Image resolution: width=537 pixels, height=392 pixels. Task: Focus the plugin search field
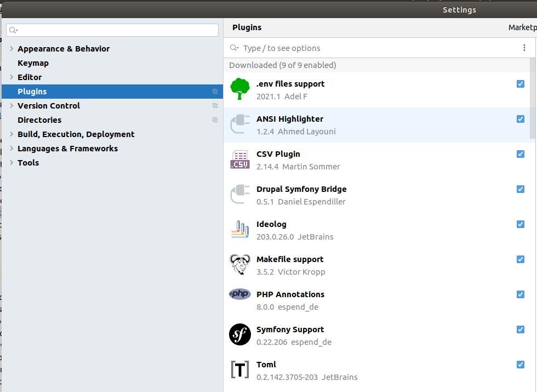[x=379, y=48]
